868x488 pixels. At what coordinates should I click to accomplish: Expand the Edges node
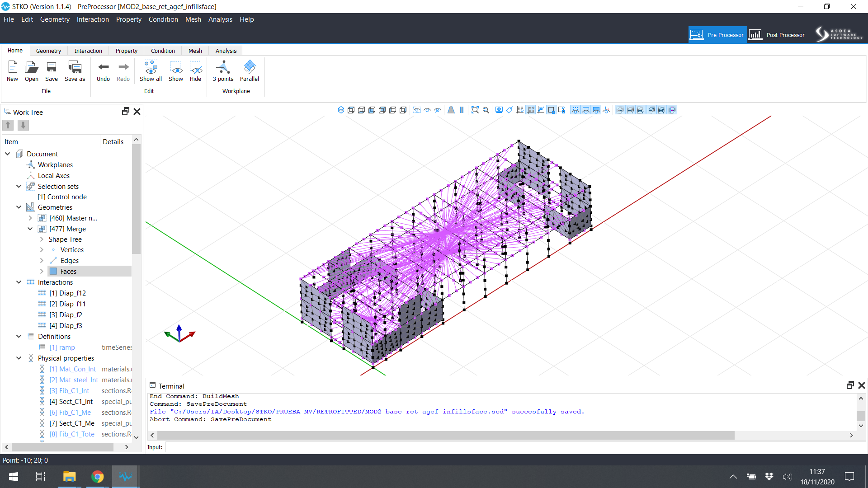(x=42, y=260)
